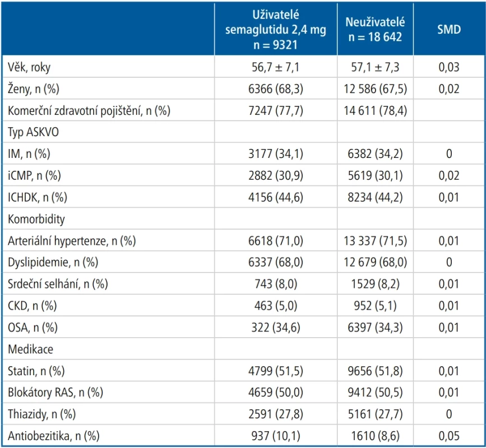Click the Blokátory RAS row label
The image size is (486, 448).
pyautogui.click(x=55, y=392)
